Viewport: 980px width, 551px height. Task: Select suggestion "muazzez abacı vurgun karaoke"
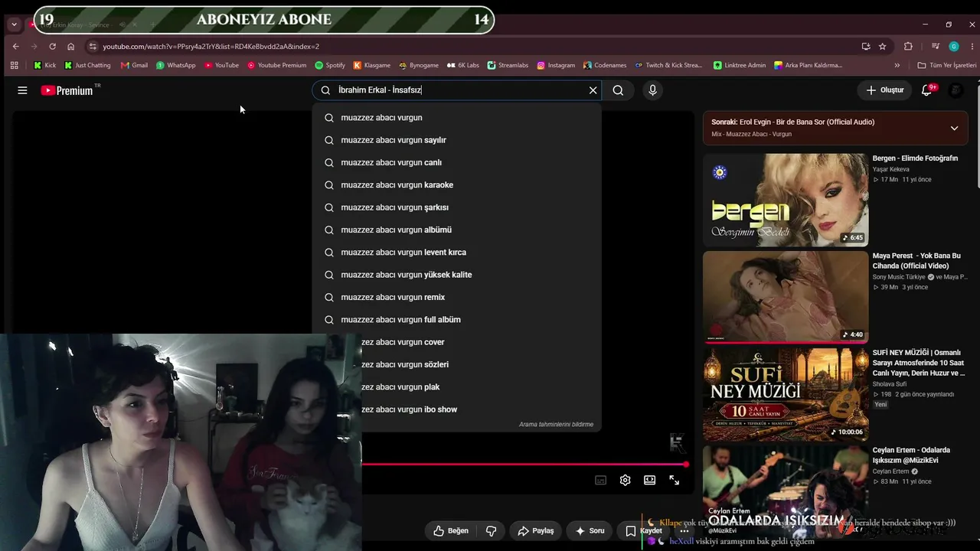456,185
